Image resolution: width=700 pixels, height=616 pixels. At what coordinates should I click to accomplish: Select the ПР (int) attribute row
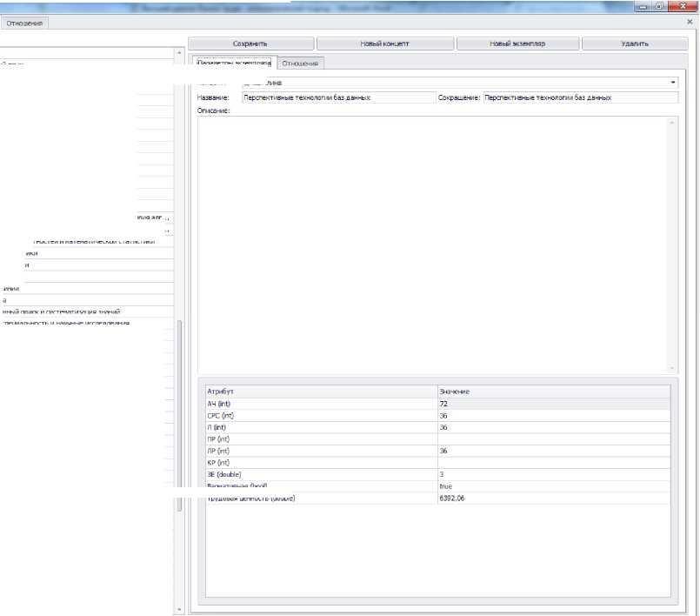click(438, 439)
